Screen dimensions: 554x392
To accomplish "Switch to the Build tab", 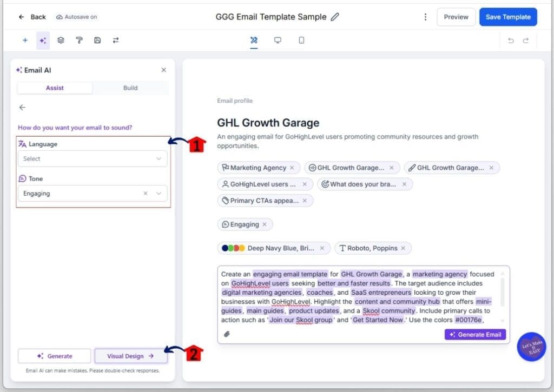I will point(129,88).
